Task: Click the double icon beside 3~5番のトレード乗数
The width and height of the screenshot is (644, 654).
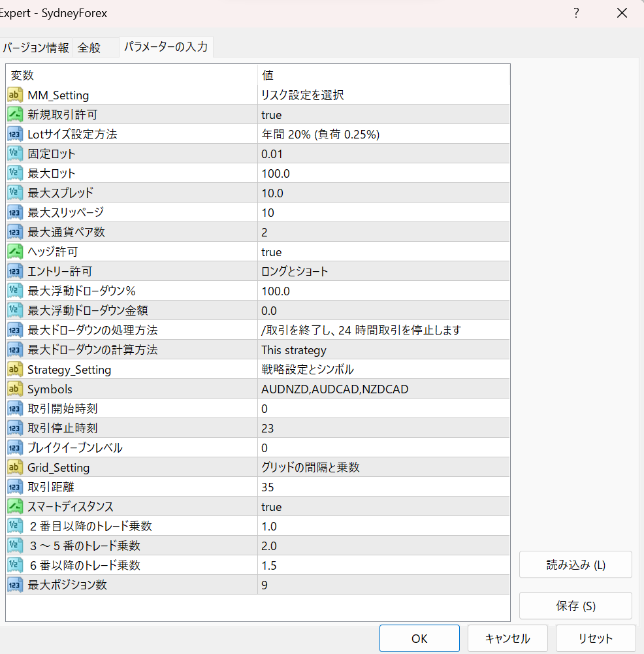Action: (14, 546)
